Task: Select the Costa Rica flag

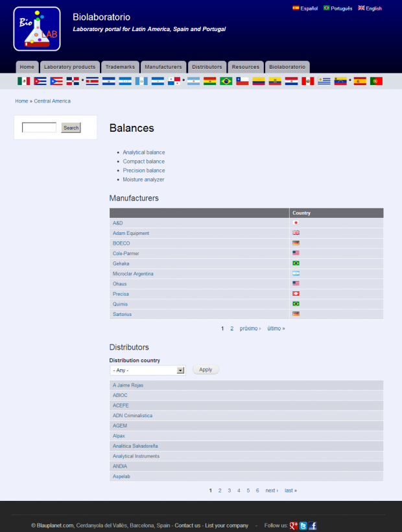Action: 92,81
